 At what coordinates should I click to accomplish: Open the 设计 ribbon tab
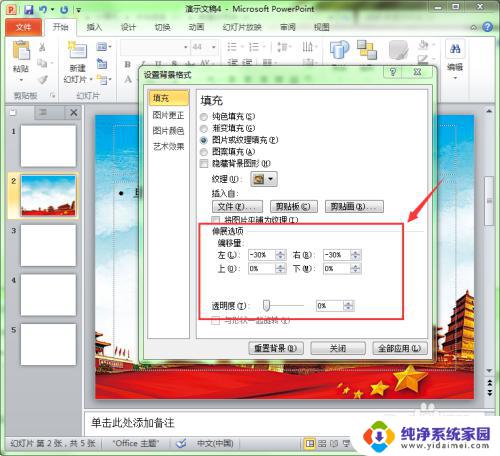click(x=128, y=27)
